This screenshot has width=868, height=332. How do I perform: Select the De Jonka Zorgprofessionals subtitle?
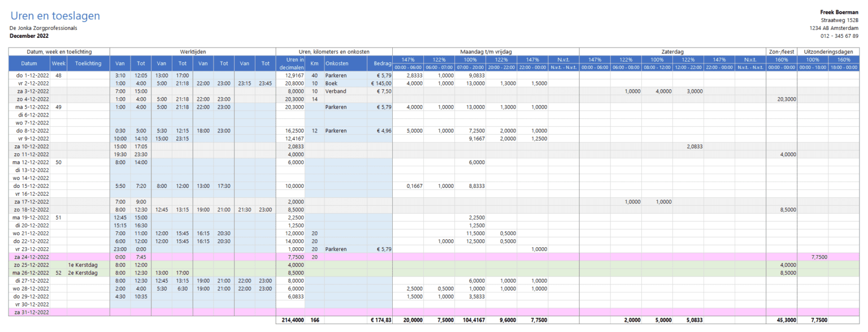click(x=43, y=27)
